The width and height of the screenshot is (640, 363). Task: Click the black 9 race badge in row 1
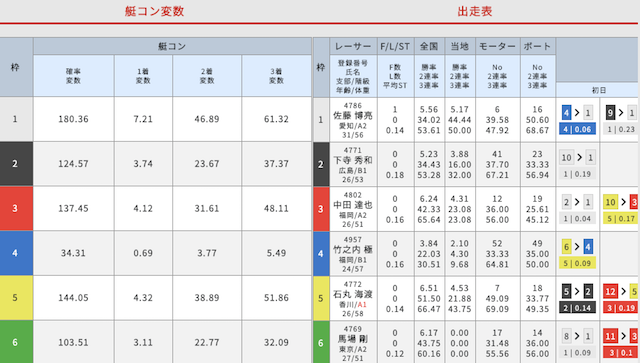coord(610,112)
